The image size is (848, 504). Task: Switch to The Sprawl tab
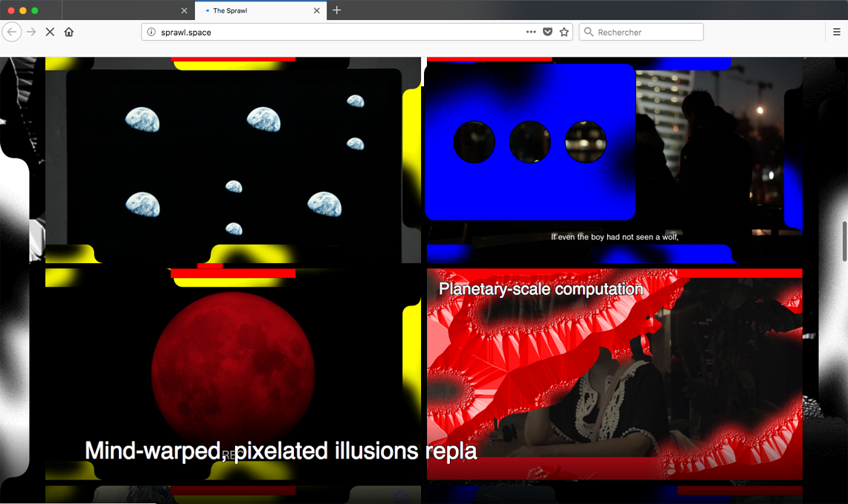pyautogui.click(x=253, y=10)
